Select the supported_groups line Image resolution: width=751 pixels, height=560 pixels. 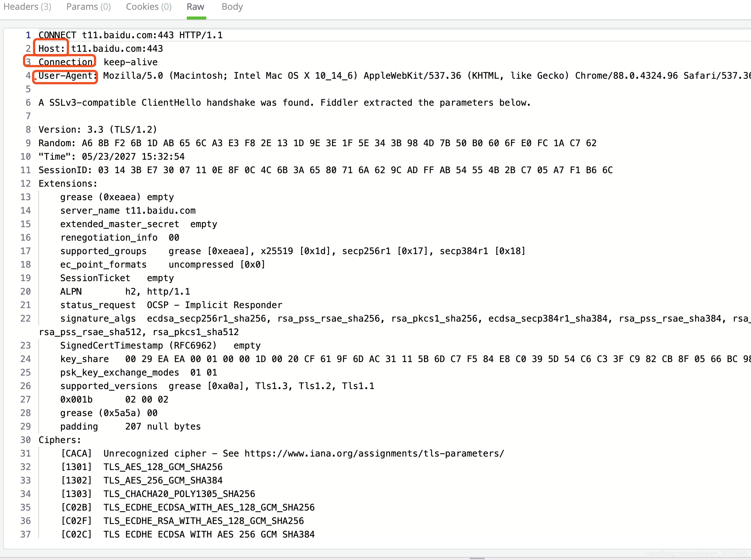[x=293, y=251]
